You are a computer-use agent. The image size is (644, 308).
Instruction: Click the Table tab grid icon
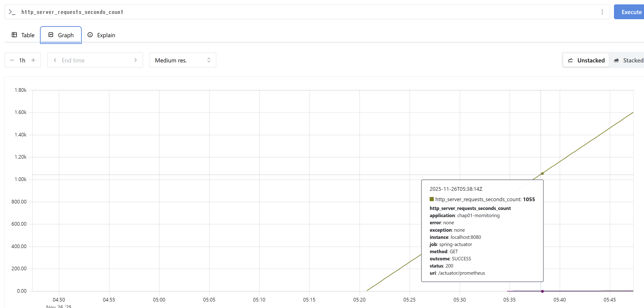(14, 35)
